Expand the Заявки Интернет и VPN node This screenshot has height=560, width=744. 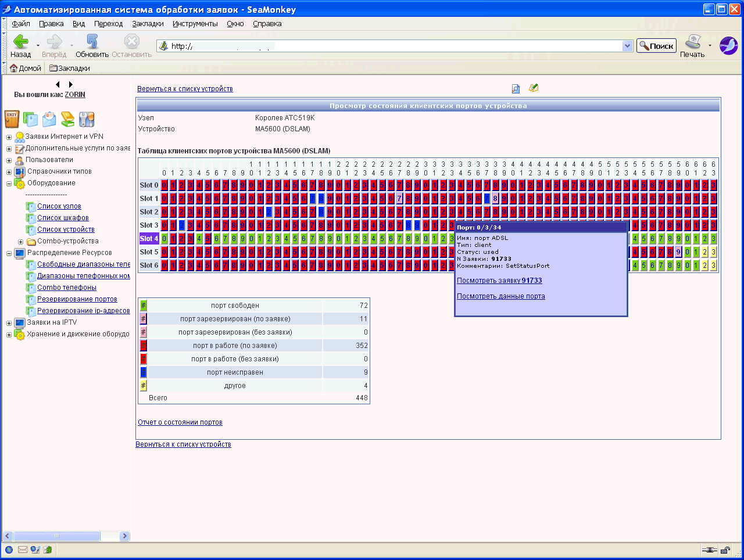(9, 137)
